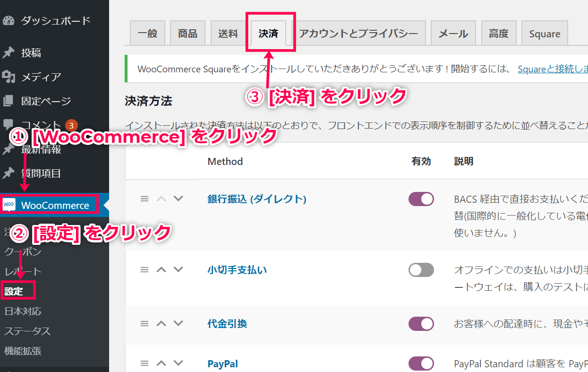The height and width of the screenshot is (372, 588).
Task: Click the 説明 column header
Action: click(464, 161)
